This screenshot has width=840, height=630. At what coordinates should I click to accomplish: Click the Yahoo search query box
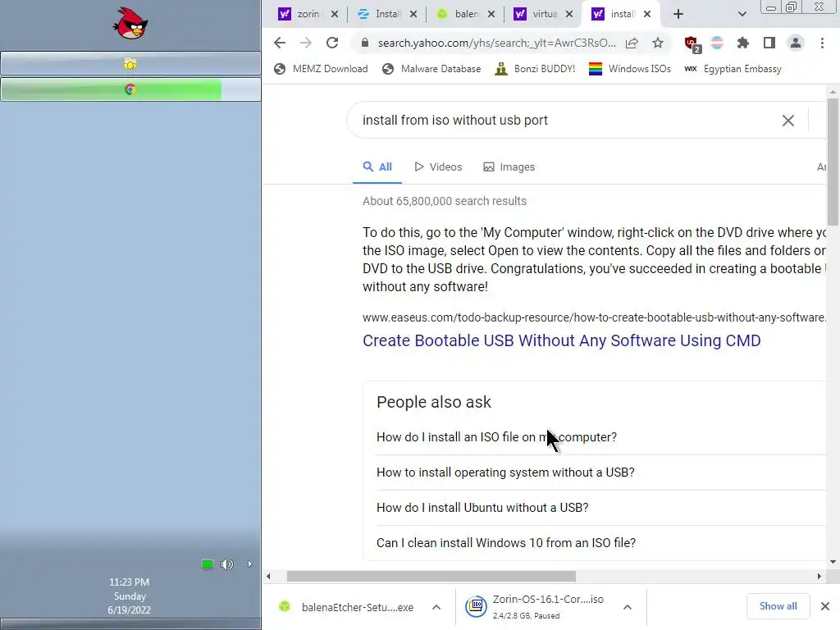568,120
